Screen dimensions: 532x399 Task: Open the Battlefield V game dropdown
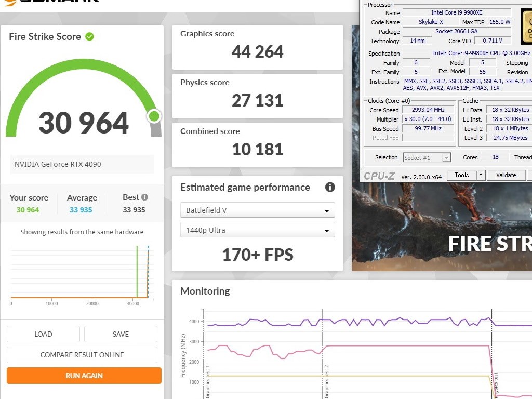pyautogui.click(x=257, y=210)
